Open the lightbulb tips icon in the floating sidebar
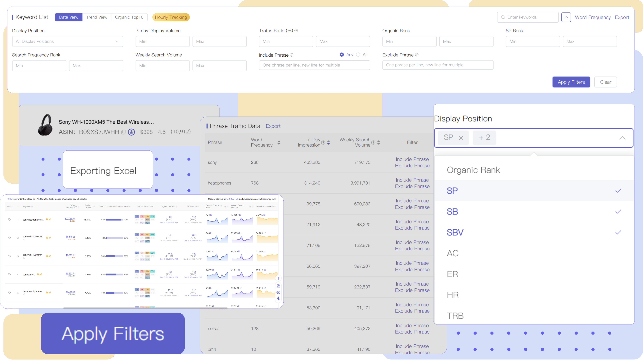This screenshot has width=643, height=364. (x=278, y=298)
